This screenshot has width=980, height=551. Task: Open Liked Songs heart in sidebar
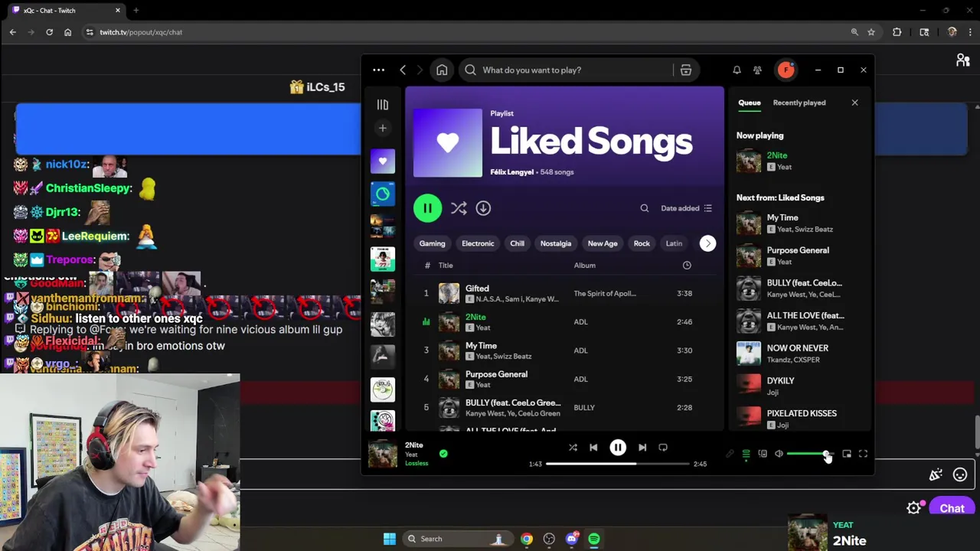click(383, 161)
